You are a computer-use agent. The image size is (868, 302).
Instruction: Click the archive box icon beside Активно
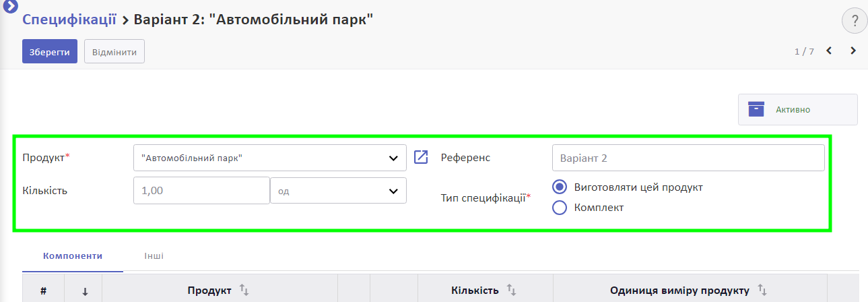756,109
